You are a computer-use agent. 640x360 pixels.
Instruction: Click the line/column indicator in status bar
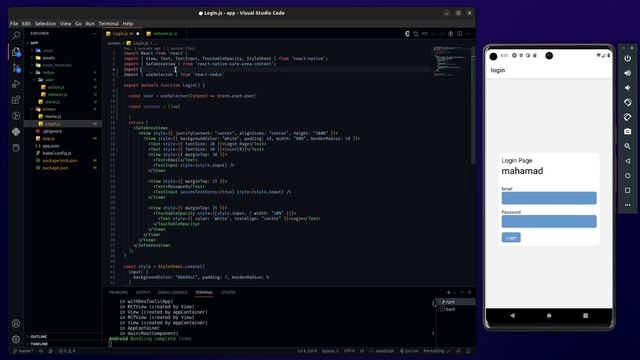(x=307, y=351)
